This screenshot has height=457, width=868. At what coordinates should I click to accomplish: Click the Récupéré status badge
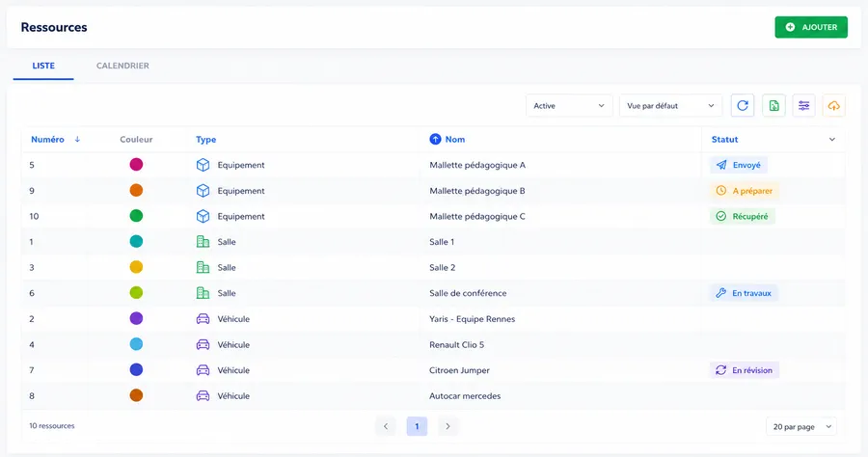pyautogui.click(x=743, y=216)
